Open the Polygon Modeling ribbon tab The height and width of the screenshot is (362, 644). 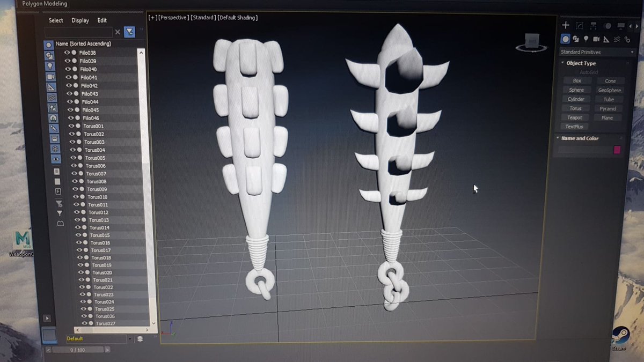click(45, 4)
